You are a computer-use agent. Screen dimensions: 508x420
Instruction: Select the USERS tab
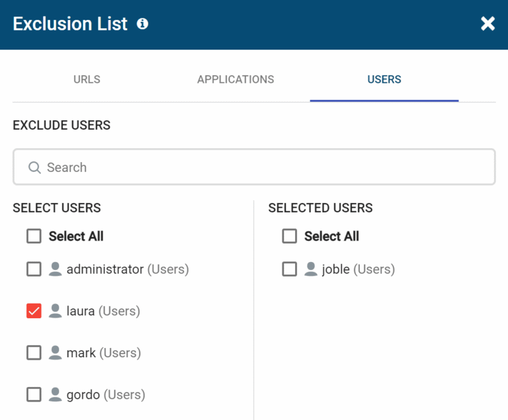pos(384,79)
